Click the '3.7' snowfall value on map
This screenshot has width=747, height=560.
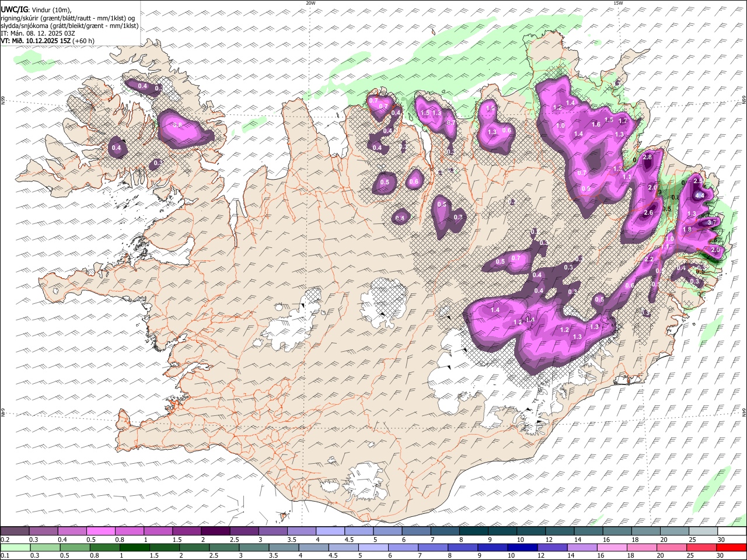pyautogui.click(x=711, y=222)
